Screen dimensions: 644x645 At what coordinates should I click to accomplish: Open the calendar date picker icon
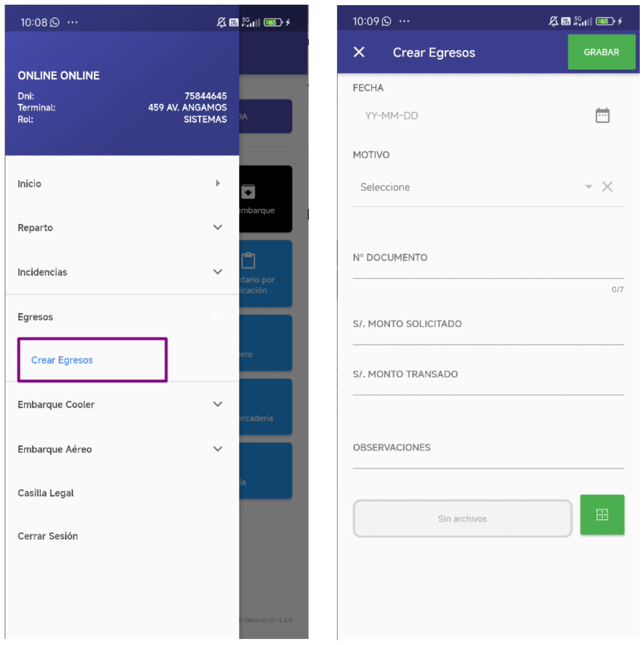[602, 115]
